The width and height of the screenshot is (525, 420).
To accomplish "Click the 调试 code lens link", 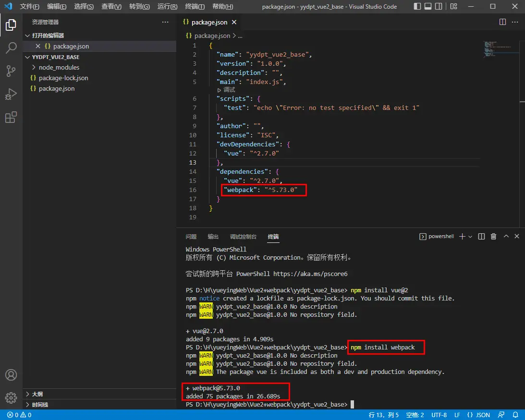I will [229, 90].
